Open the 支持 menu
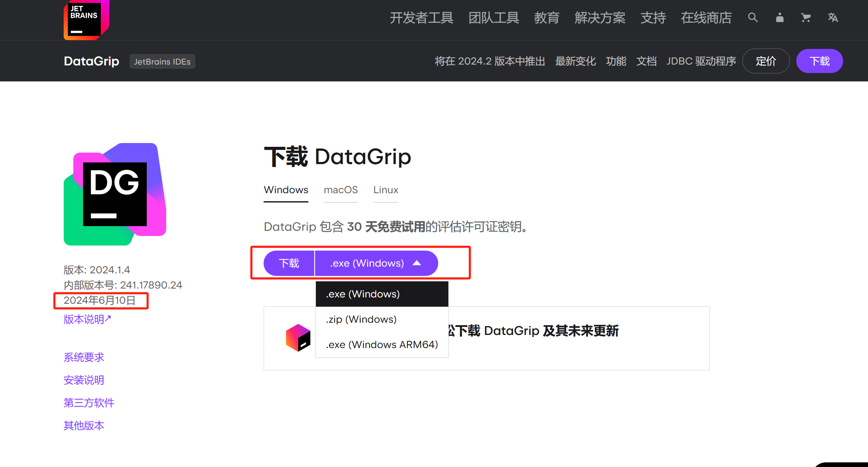Viewport: 868px width, 467px height. [653, 18]
